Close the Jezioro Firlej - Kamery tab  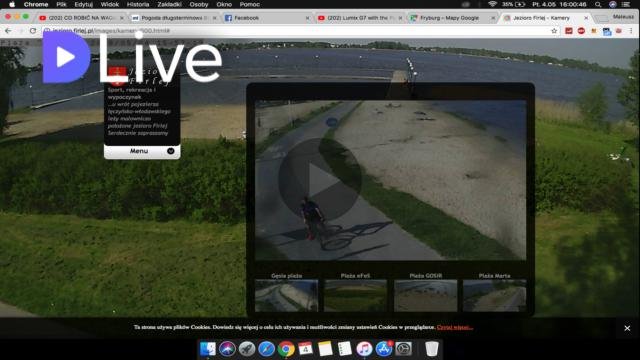click(x=586, y=18)
